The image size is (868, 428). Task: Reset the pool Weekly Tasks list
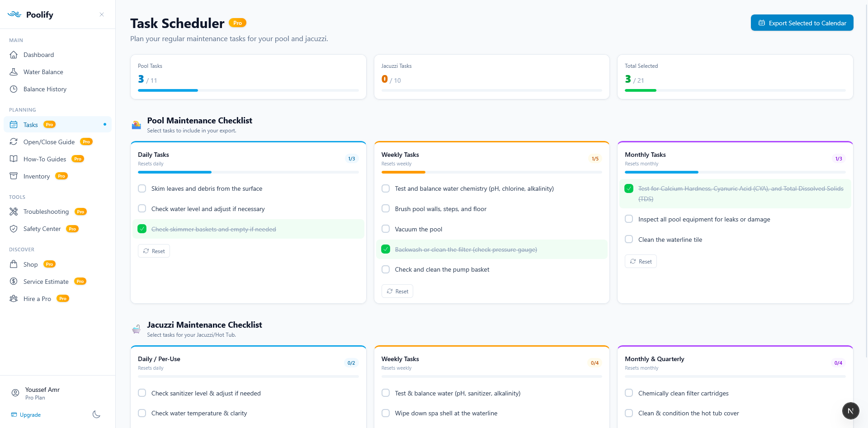[x=397, y=292]
